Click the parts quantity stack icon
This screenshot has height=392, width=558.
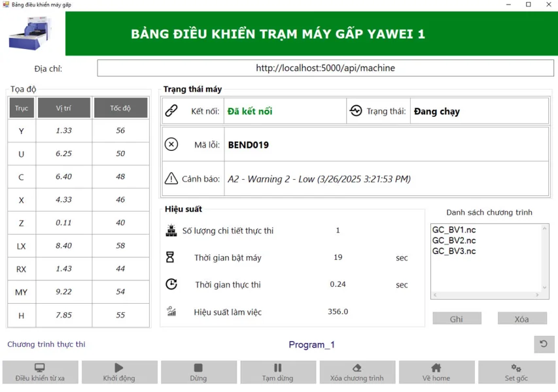point(171,230)
